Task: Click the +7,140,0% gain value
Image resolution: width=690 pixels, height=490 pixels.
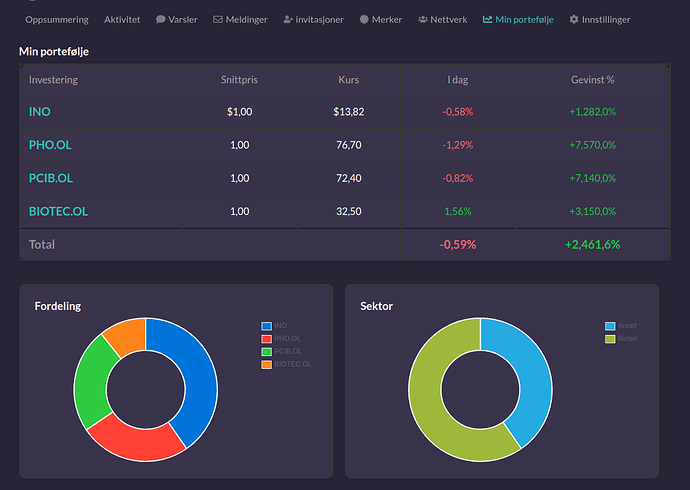Action: click(592, 178)
